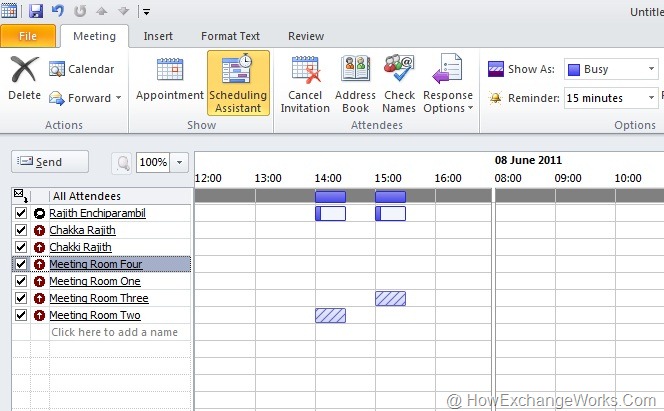Click the Next Item down arrow
Viewport: 664px width, 411px height.
click(124, 11)
